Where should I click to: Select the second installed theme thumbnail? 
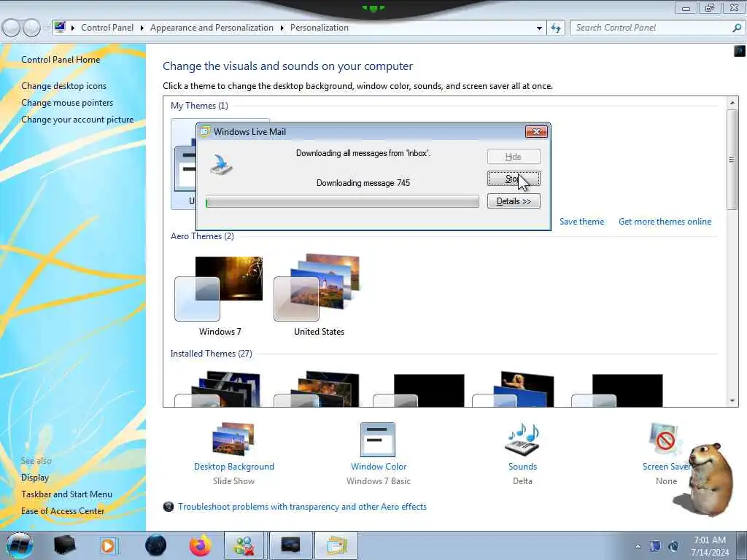(318, 389)
